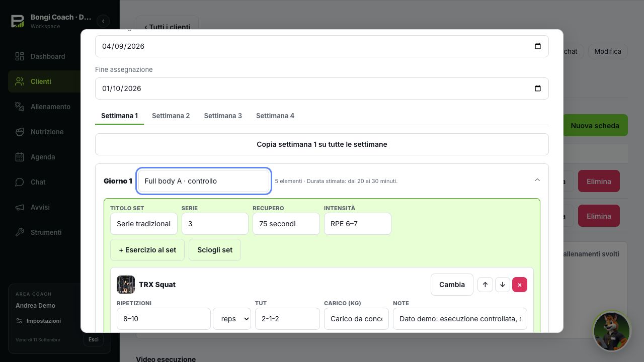This screenshot has width=644, height=362.
Task: Move TRX Squat exercise up
Action: [x=485, y=285]
